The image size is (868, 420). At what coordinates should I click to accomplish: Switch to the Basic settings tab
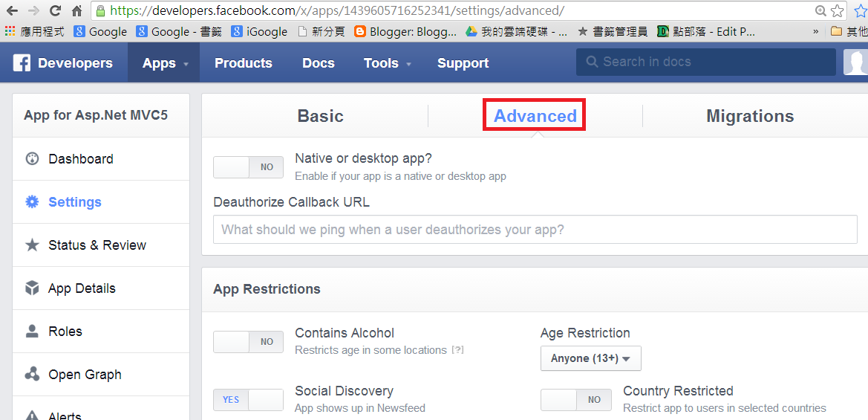point(321,117)
